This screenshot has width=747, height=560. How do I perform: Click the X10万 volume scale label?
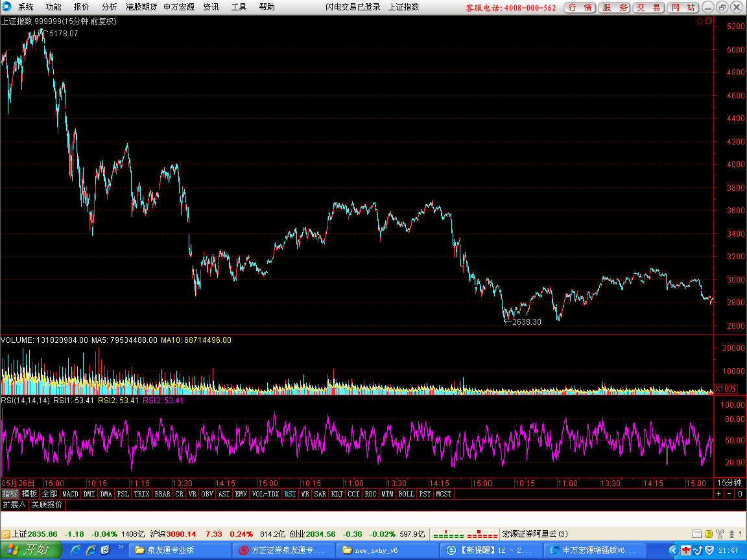coord(726,389)
